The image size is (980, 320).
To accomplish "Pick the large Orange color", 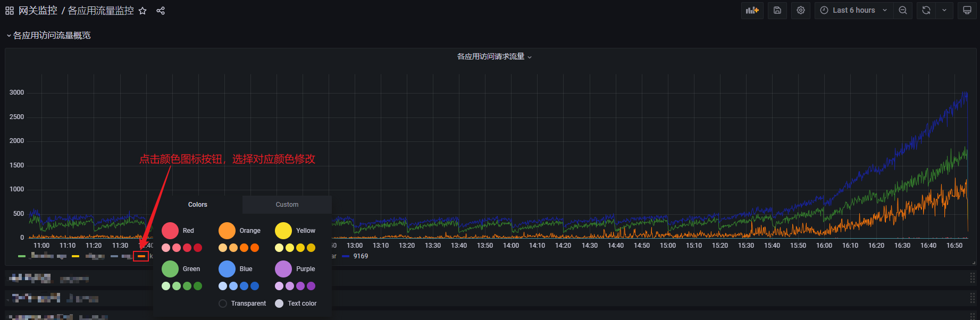I will click(x=227, y=231).
